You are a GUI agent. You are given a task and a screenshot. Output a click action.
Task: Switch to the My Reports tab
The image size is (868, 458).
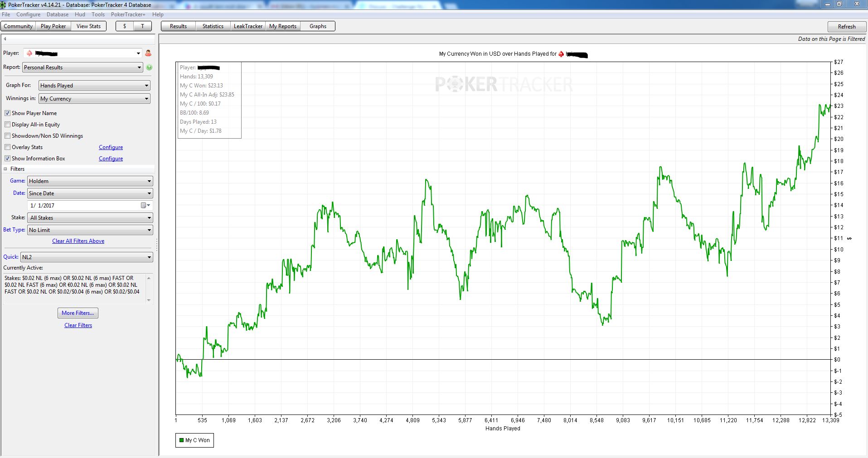coord(283,26)
